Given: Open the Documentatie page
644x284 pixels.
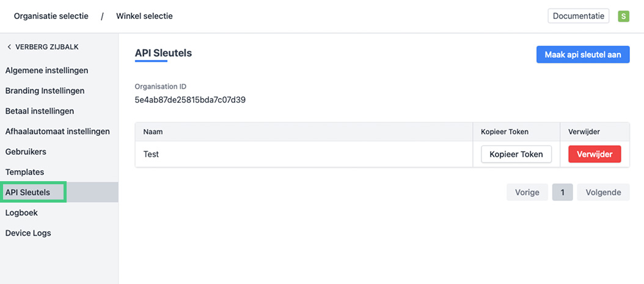Looking at the screenshot, I should [x=578, y=17].
